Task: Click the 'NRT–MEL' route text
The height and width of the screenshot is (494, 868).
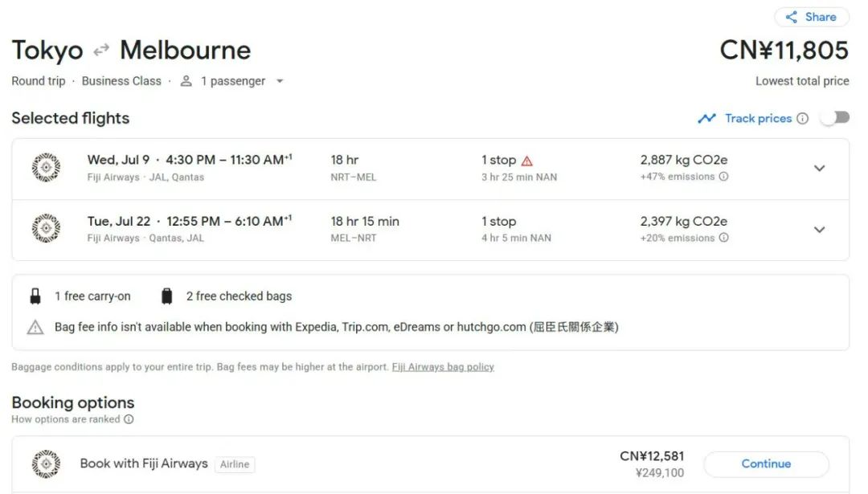Action: coord(353,177)
